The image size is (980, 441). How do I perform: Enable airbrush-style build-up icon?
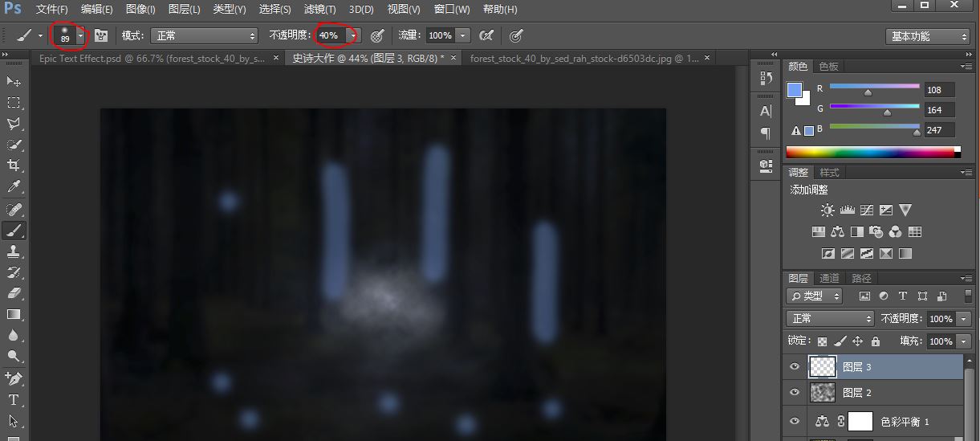[486, 35]
